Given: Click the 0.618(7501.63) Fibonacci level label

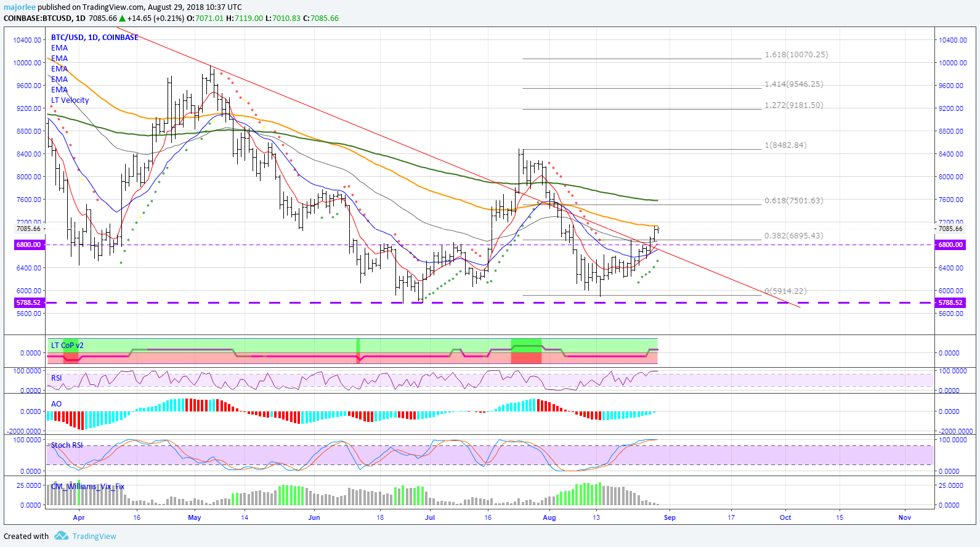Looking at the screenshot, I should [x=794, y=201].
